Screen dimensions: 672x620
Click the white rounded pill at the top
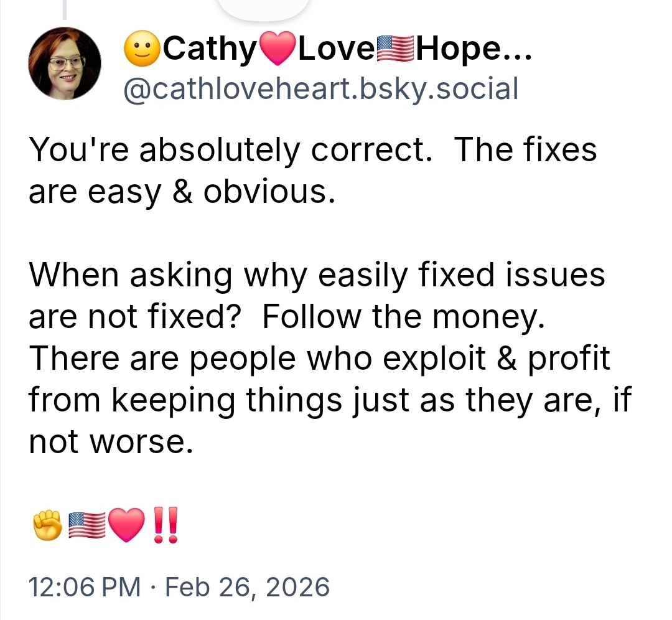263,7
